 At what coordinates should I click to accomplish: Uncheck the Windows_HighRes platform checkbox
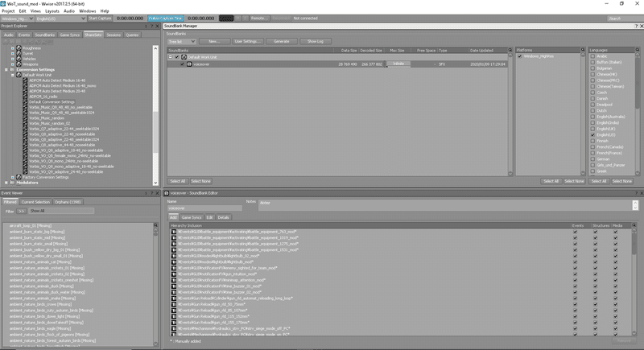520,56
